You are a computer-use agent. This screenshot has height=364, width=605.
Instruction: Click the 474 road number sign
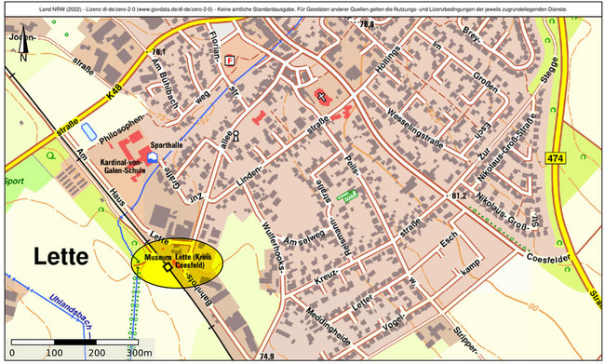pos(556,158)
